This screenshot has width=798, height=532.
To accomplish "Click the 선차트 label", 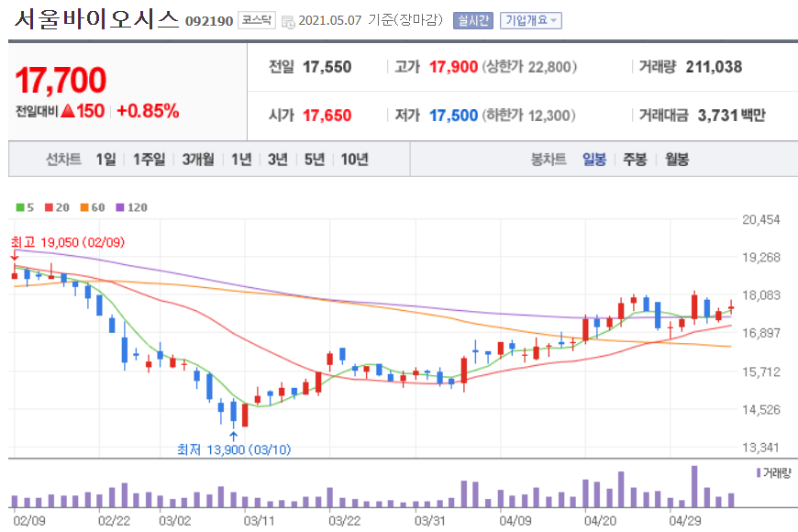I will 63,160.
